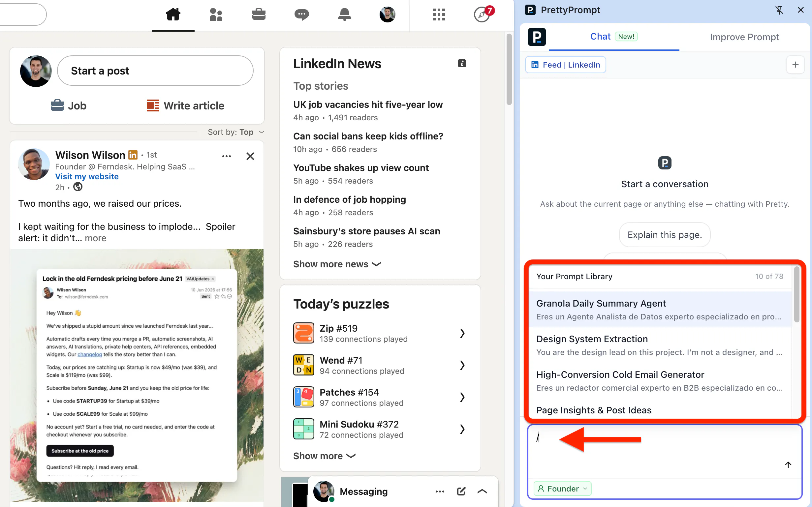Open Patches #154 row chevron
This screenshot has width=812, height=507.
462,397
